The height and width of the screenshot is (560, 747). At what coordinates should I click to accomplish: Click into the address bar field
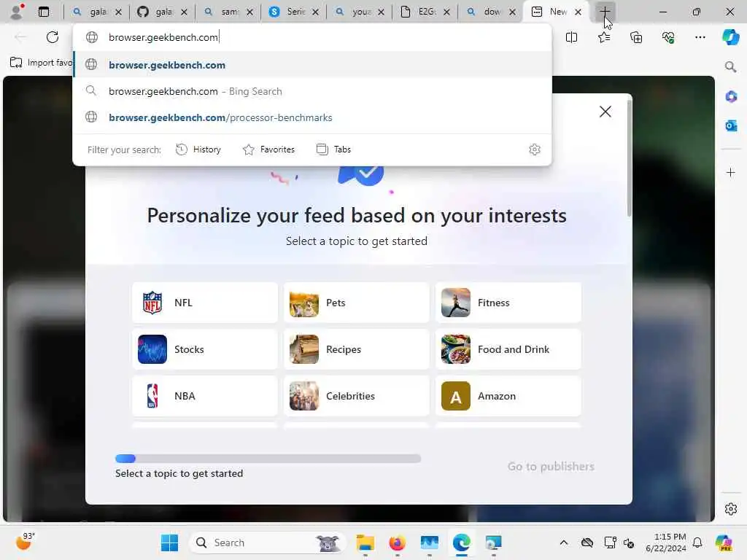click(x=312, y=37)
